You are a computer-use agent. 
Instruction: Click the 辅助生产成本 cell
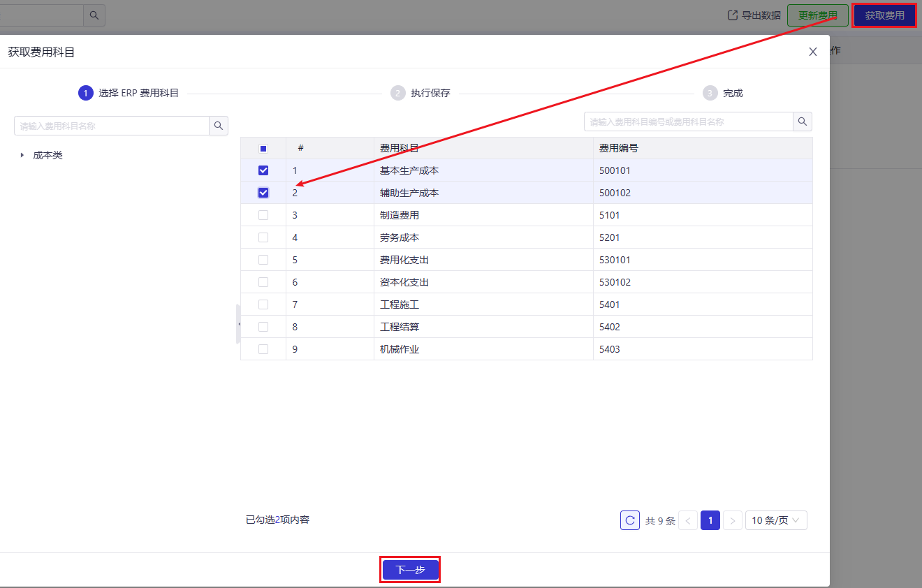483,193
